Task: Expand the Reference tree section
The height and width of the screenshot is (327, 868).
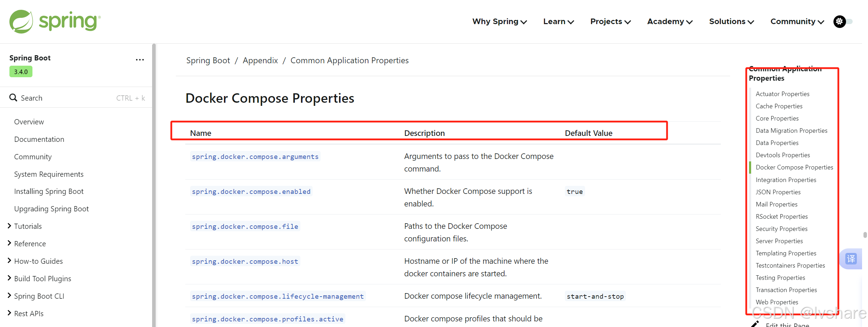Action: 9,244
